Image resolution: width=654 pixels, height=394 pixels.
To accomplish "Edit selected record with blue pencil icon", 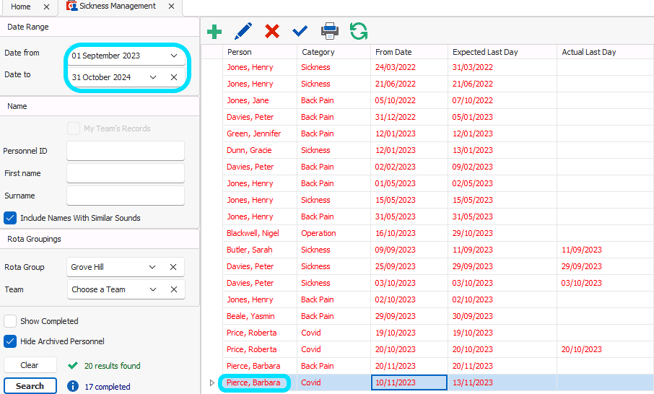I will point(243,31).
